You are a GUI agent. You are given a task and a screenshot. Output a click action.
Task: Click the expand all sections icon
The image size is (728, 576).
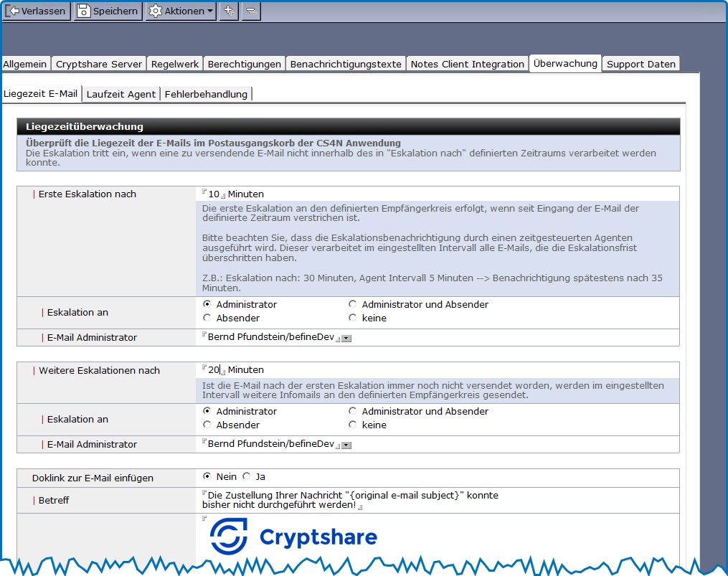click(229, 11)
